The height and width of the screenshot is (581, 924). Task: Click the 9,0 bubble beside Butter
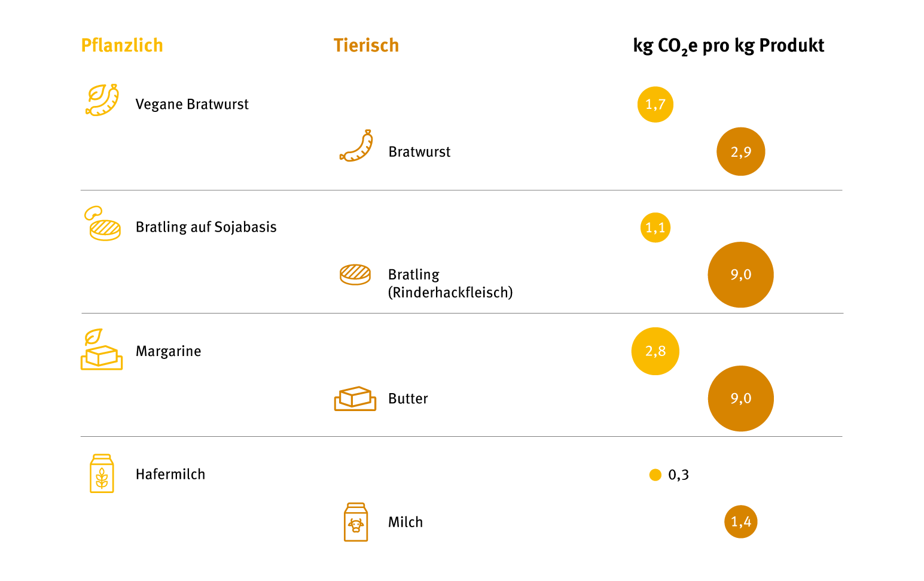coord(741,399)
